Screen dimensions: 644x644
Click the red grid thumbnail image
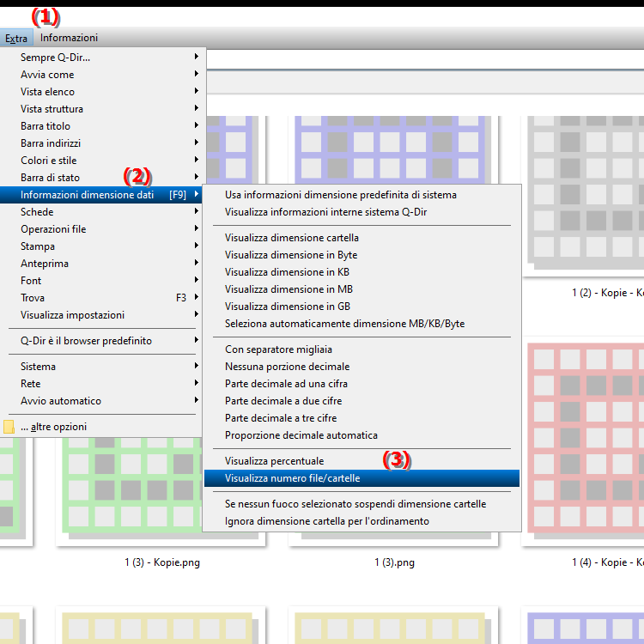584,438
